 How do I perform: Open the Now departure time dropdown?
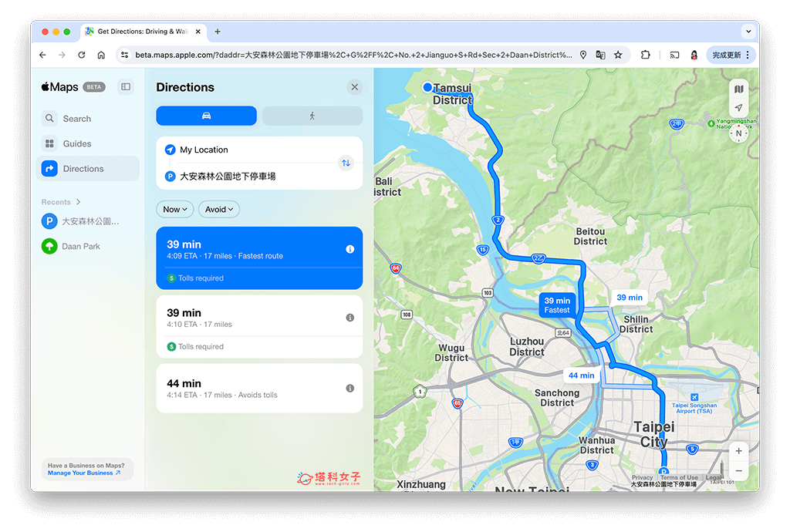pos(175,210)
